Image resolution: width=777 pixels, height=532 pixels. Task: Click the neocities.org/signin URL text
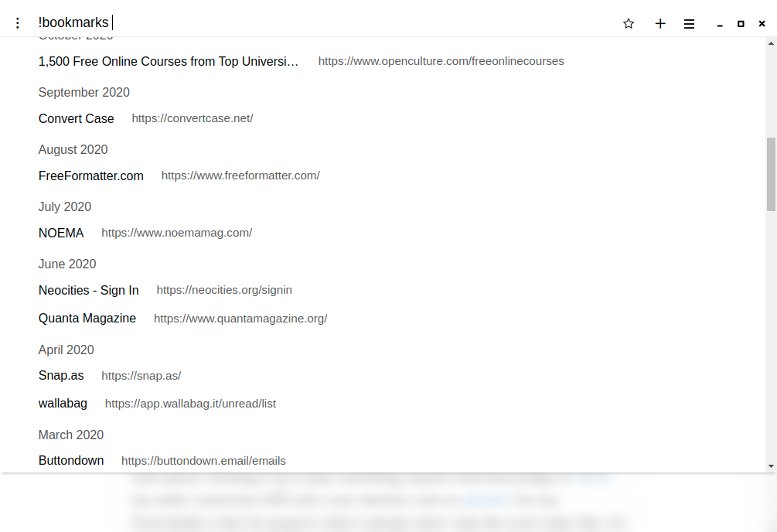coord(224,290)
